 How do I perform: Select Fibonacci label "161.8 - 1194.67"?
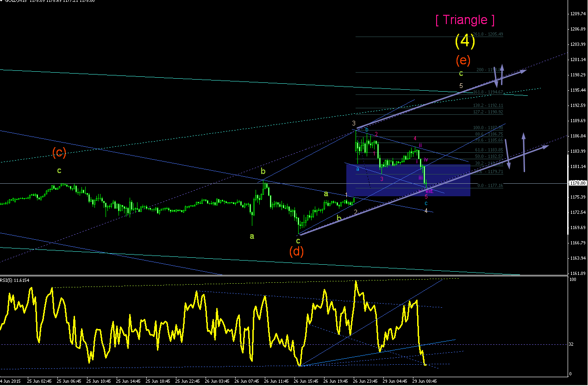point(488,92)
